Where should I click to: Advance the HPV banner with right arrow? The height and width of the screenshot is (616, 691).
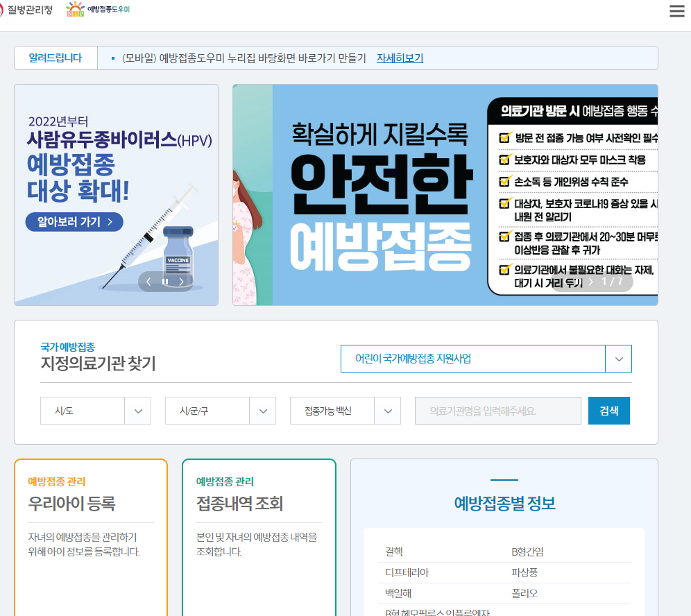pos(182,282)
